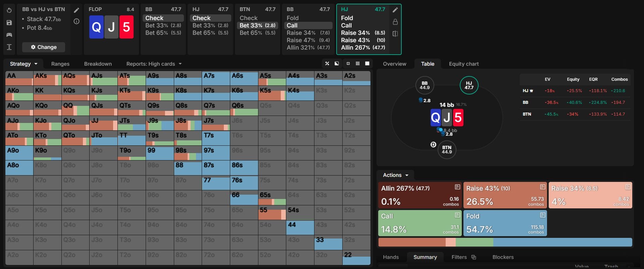Screen dimensions: 644x269
Task: Select the AKs cell in the hand matrix
Action: tap(47, 78)
